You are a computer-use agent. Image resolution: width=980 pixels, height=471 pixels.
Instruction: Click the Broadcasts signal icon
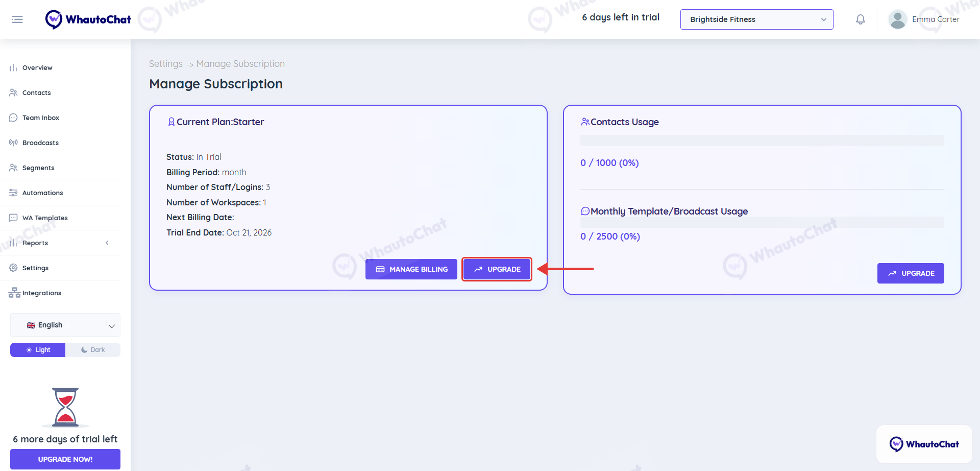13,143
